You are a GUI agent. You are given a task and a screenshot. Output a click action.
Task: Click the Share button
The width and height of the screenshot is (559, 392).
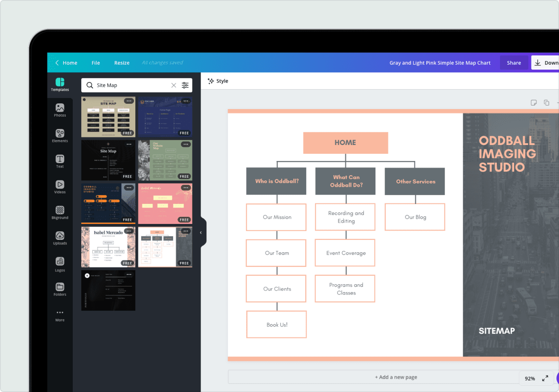tap(514, 63)
